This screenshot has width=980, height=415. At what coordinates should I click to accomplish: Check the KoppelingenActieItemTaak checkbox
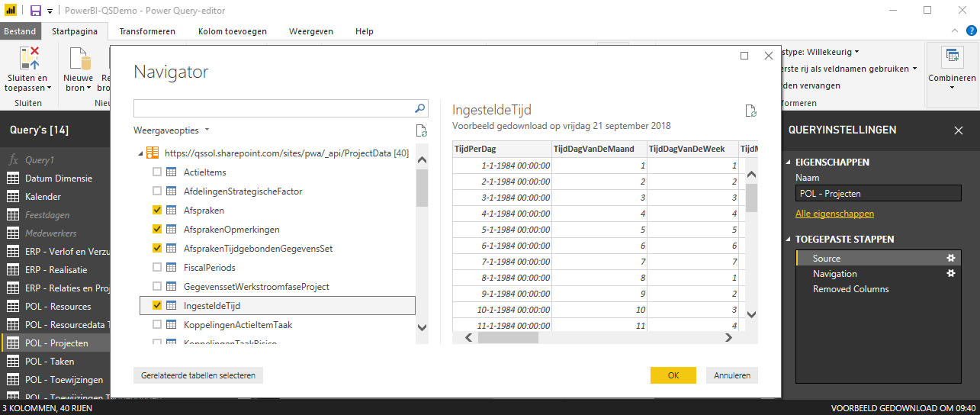(x=157, y=325)
